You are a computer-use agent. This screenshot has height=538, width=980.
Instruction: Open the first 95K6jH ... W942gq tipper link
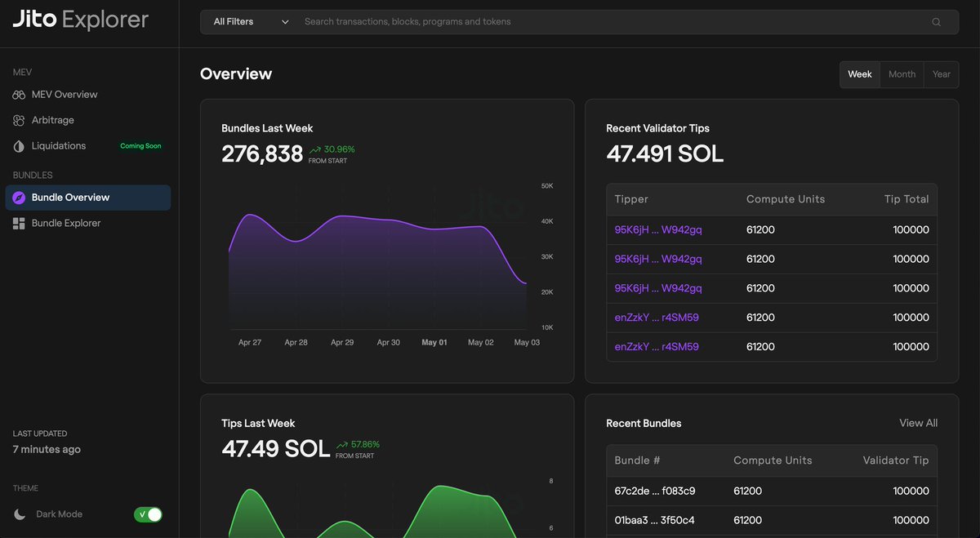coord(658,230)
